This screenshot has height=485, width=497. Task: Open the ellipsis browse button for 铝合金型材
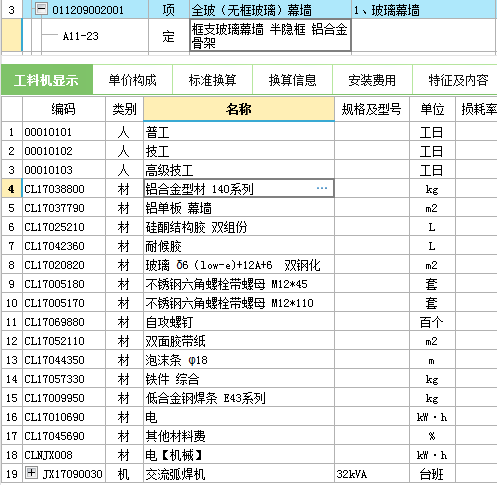pos(322,188)
